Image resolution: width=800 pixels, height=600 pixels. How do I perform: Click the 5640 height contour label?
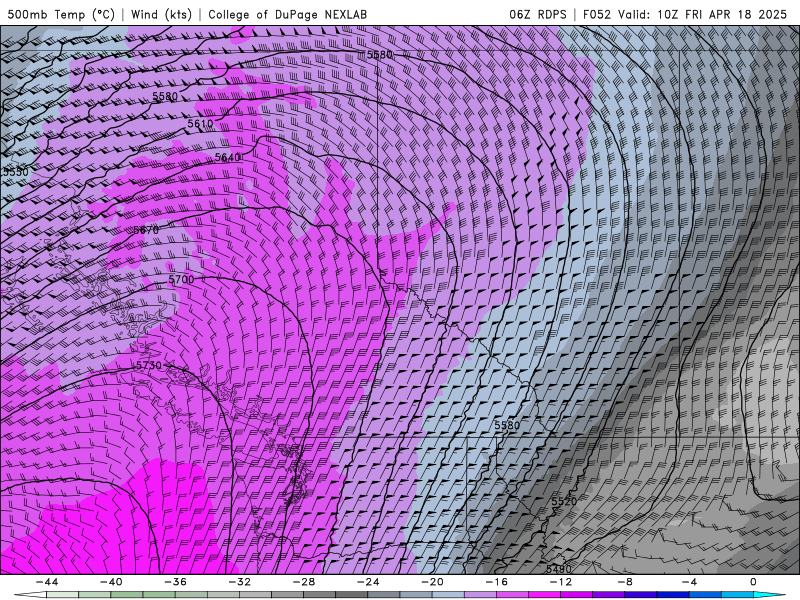tap(228, 157)
